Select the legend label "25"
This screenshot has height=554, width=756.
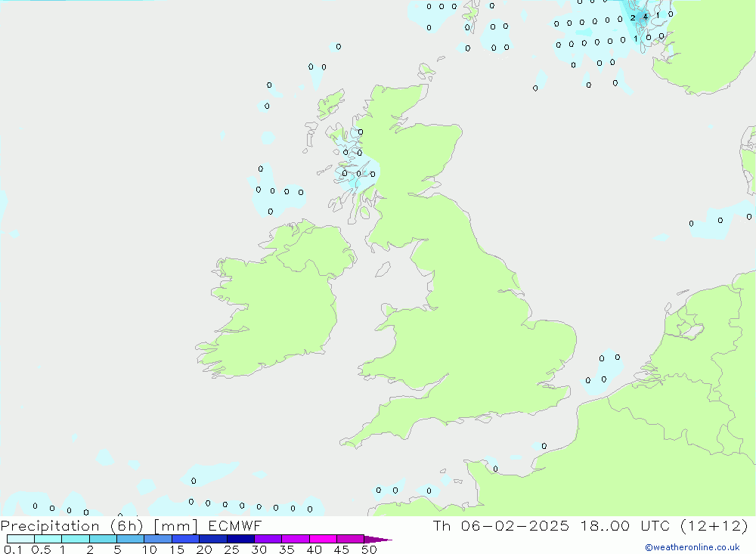[x=231, y=549]
